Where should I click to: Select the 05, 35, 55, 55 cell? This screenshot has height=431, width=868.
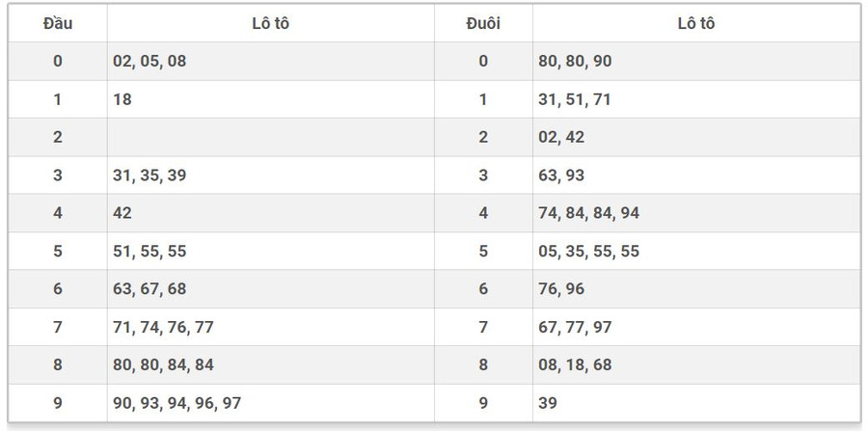click(x=588, y=252)
